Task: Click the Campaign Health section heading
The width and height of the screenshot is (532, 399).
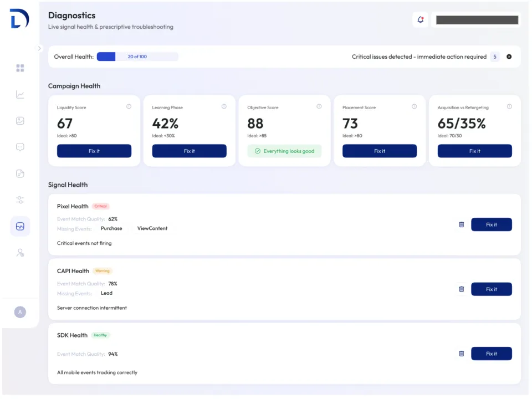Action: coord(74,86)
